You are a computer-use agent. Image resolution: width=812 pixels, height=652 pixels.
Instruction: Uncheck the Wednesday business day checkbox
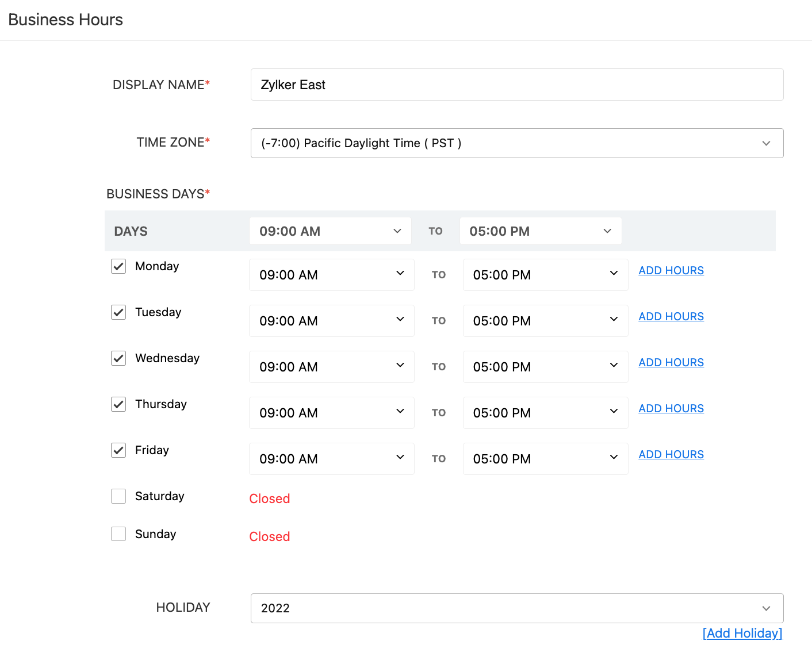point(118,358)
